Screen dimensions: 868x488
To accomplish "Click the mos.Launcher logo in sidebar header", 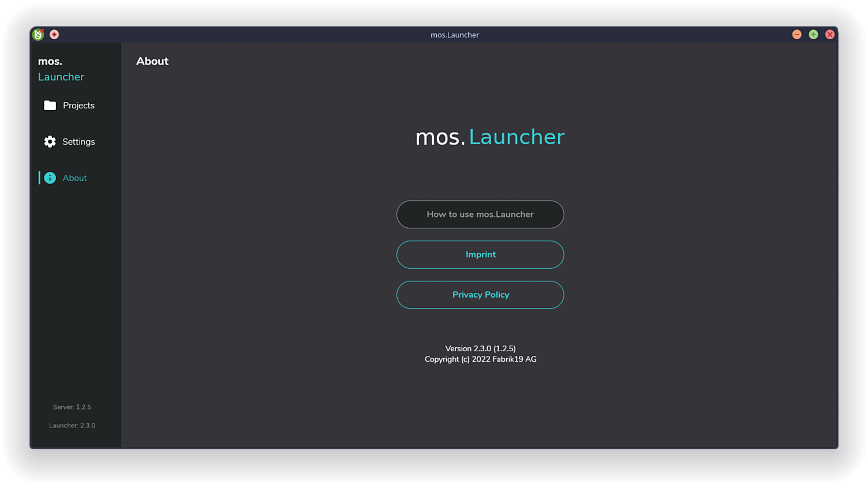I will click(61, 68).
